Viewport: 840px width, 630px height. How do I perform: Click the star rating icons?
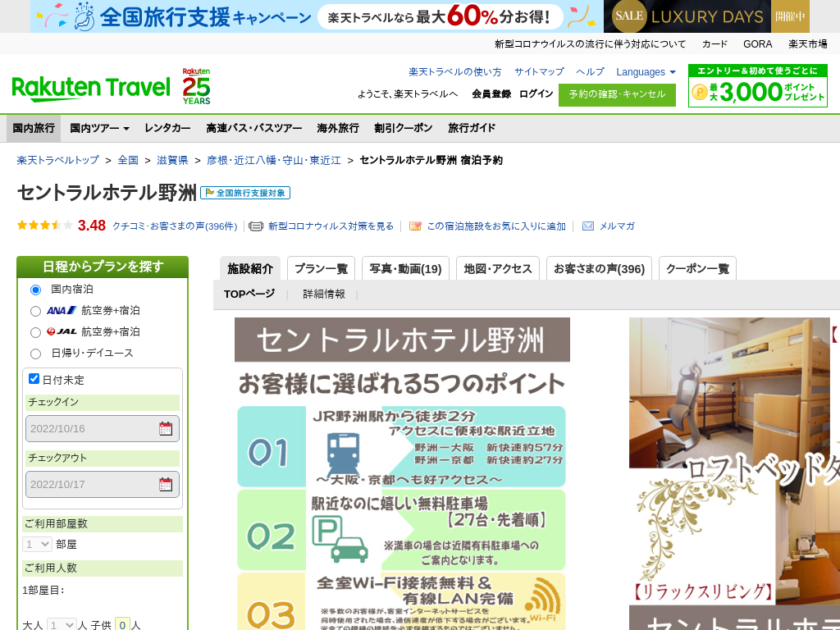click(x=45, y=226)
